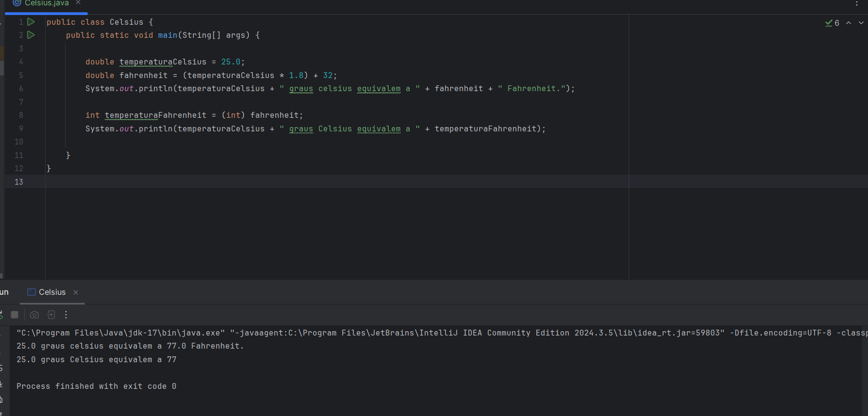Open the inspection widget showing 6 typos
868x416 pixels.
(x=833, y=23)
